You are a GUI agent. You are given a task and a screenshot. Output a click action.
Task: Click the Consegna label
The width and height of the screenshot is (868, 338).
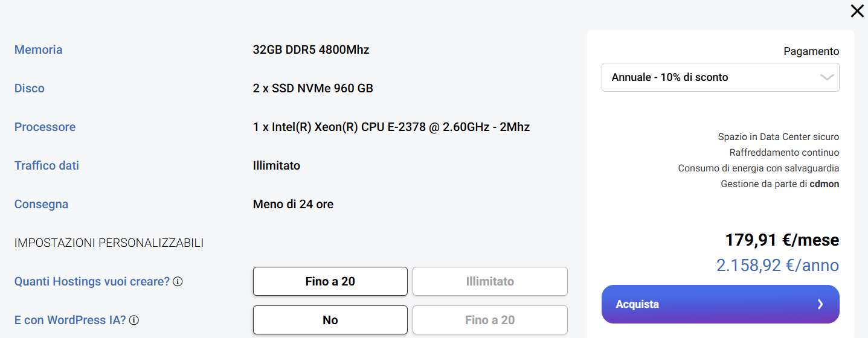click(x=41, y=204)
